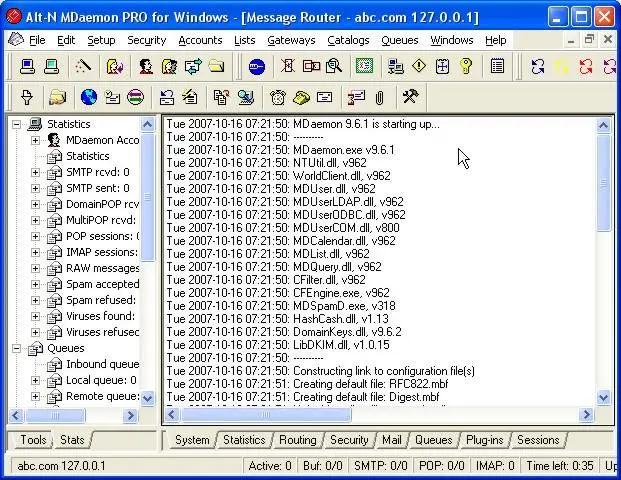
Task: Click the flashlight icon in second toolbar
Action: (27, 97)
